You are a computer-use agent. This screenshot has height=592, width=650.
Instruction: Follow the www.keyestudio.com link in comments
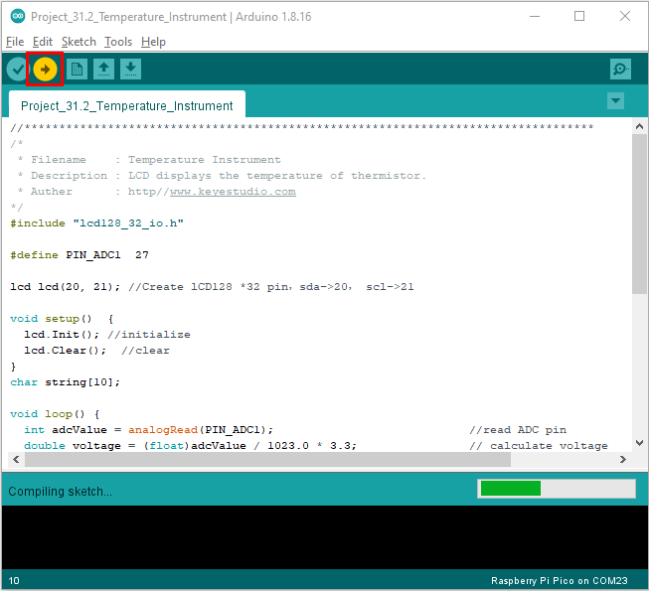click(233, 192)
